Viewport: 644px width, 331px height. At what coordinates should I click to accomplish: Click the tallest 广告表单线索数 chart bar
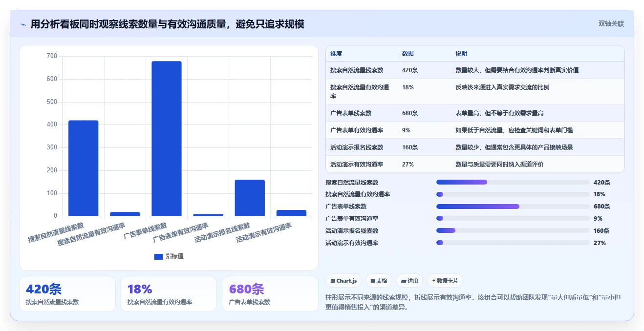point(167,138)
